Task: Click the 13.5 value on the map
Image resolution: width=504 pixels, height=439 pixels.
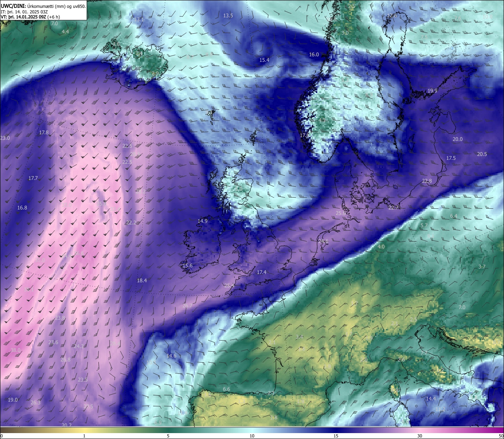Action: click(x=228, y=16)
